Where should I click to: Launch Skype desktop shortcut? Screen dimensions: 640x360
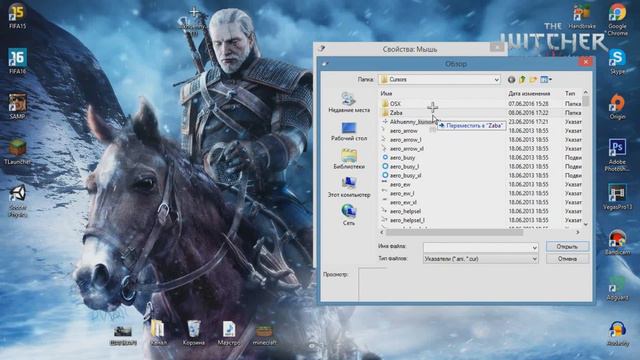(617, 62)
